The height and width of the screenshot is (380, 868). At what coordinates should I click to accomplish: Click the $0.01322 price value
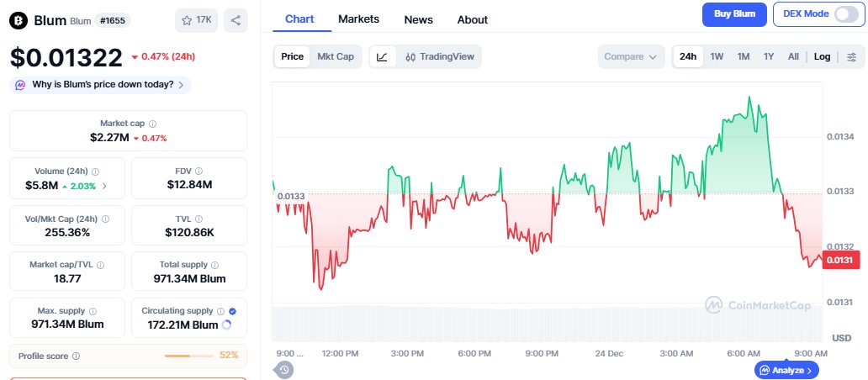(66, 57)
